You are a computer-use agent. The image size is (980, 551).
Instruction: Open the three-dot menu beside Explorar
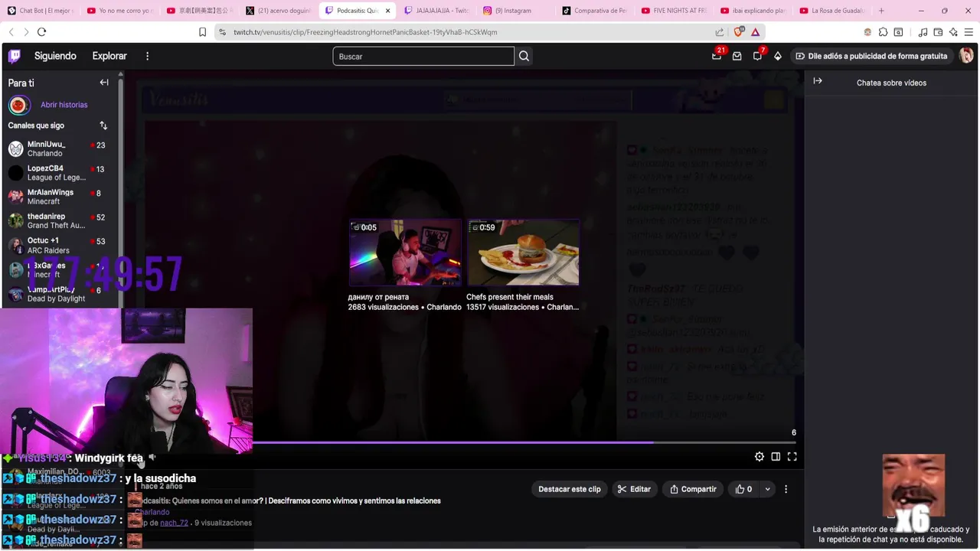coord(148,56)
